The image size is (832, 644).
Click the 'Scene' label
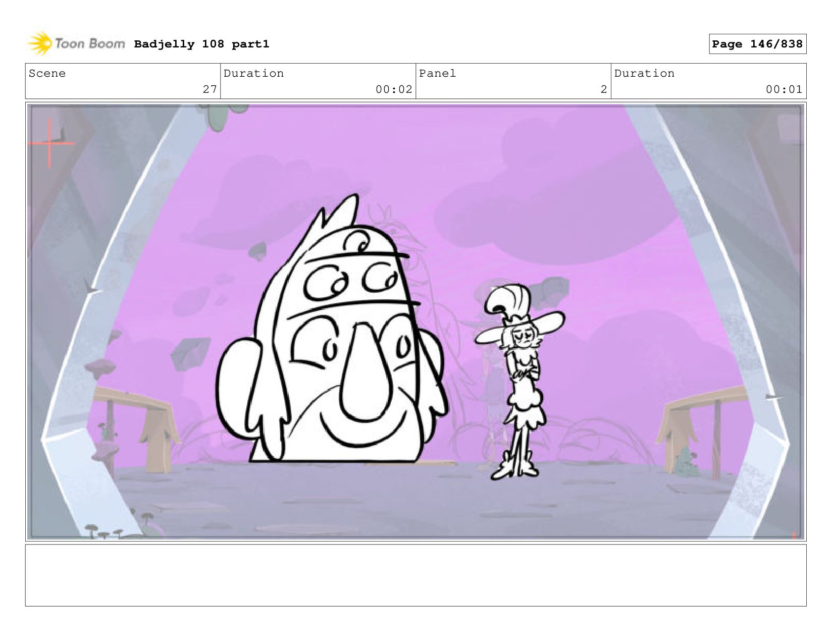[47, 73]
